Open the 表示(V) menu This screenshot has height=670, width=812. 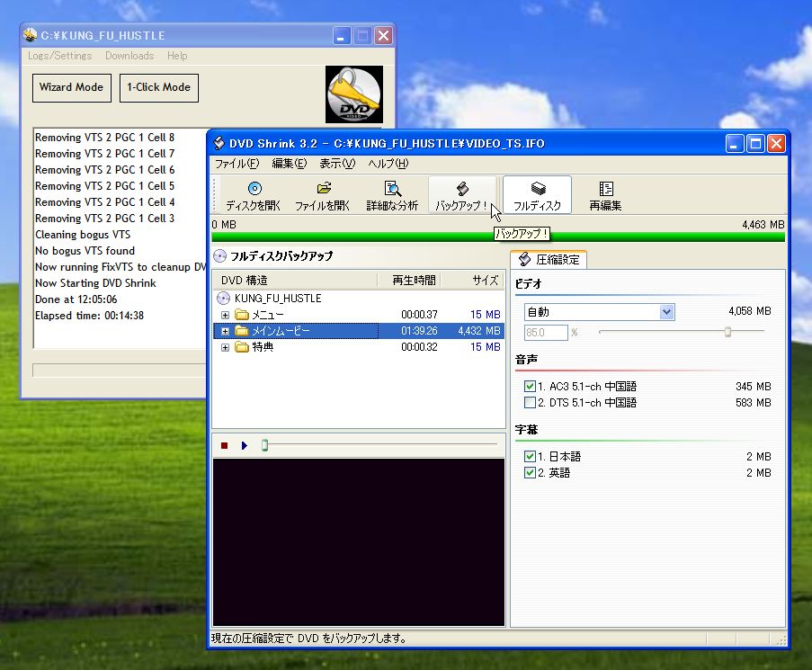click(x=337, y=164)
